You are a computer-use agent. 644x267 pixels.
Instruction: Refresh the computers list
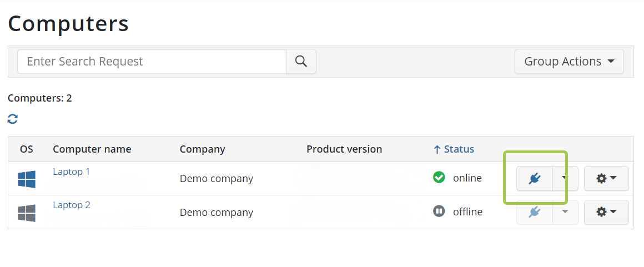pos(13,119)
